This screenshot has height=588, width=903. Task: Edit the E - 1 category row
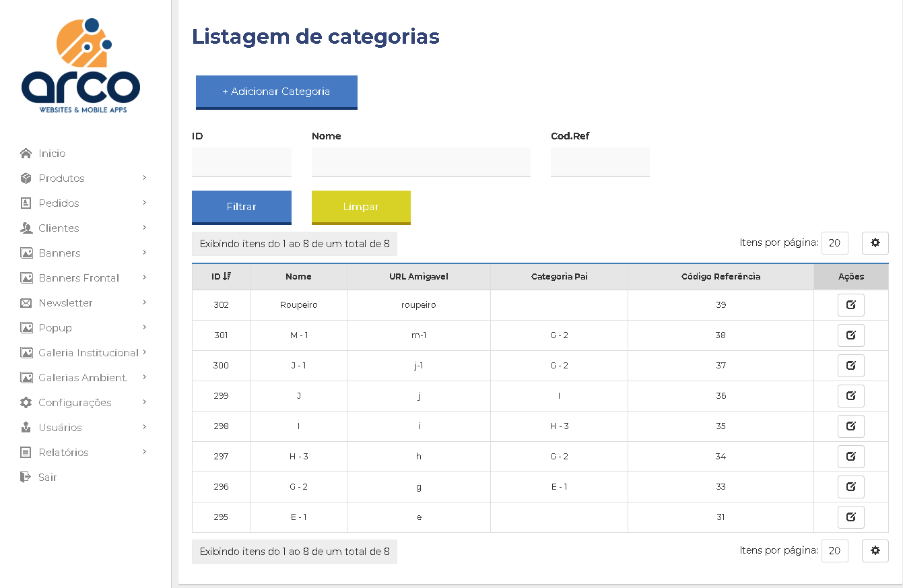(x=851, y=517)
